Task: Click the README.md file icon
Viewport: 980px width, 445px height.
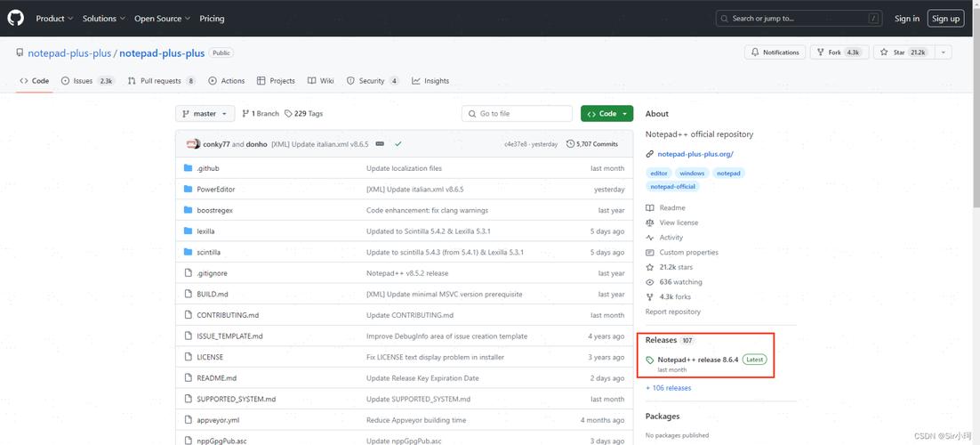Action: (189, 378)
